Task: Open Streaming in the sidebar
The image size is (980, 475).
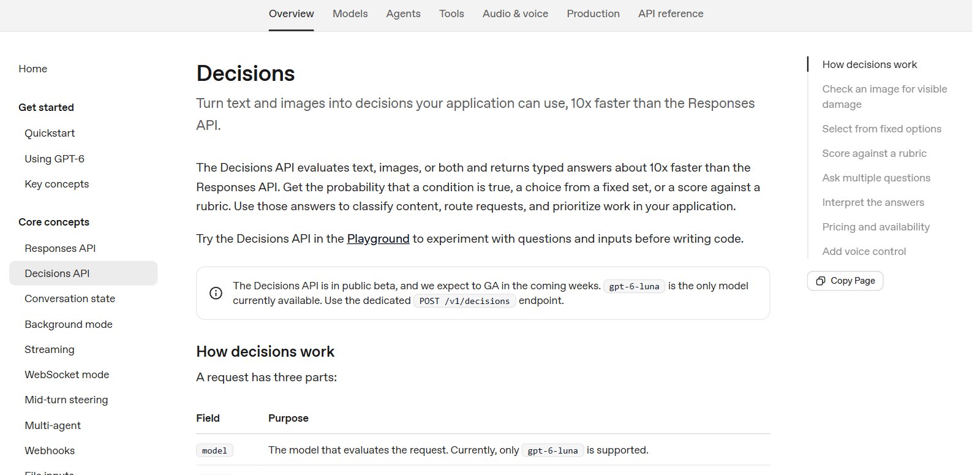Action: coord(50,349)
